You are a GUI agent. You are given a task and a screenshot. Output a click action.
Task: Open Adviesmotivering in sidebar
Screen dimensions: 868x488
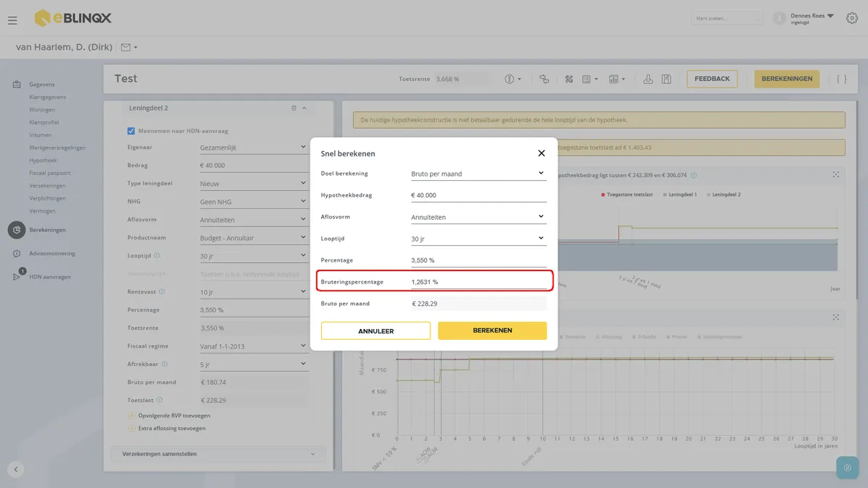point(52,253)
